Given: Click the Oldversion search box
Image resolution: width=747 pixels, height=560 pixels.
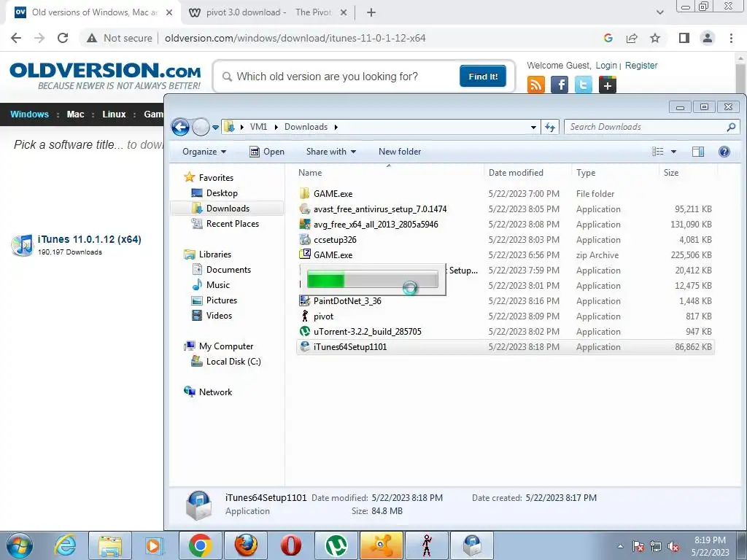Looking at the screenshot, I should pyautogui.click(x=337, y=77).
